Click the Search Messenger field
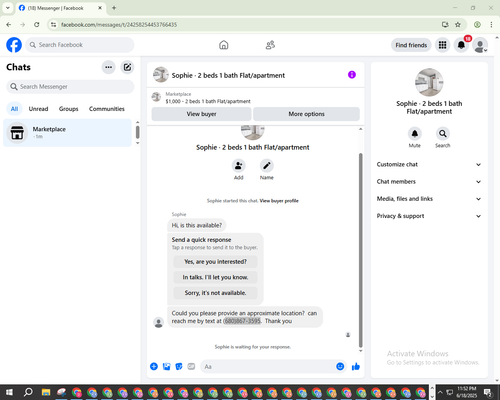500x400 pixels. 70,87
